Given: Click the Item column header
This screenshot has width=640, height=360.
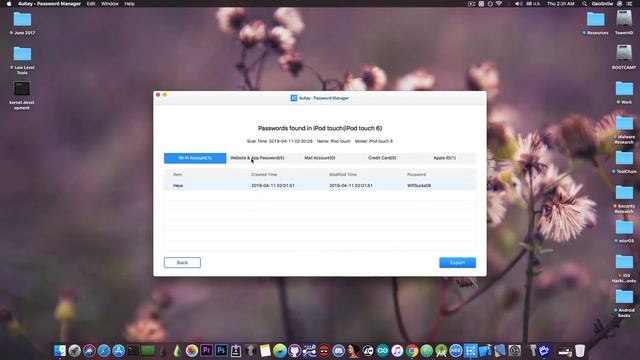Looking at the screenshot, I should click(177, 174).
